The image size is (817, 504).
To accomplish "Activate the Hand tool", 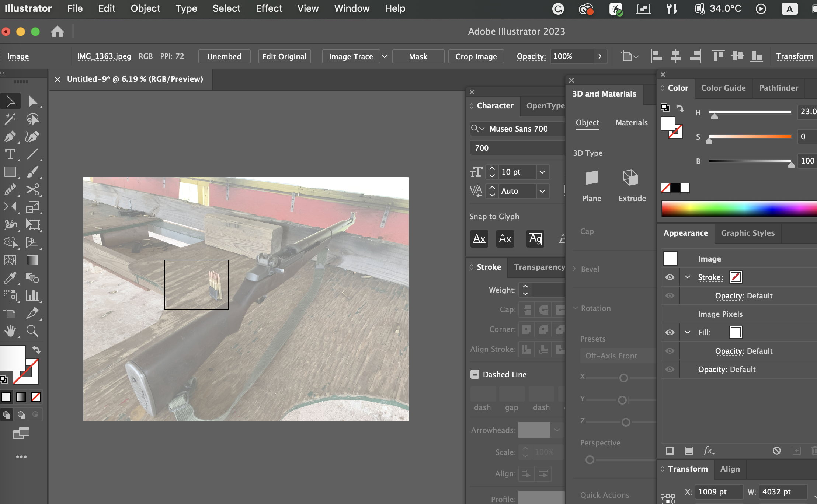I will pyautogui.click(x=10, y=331).
